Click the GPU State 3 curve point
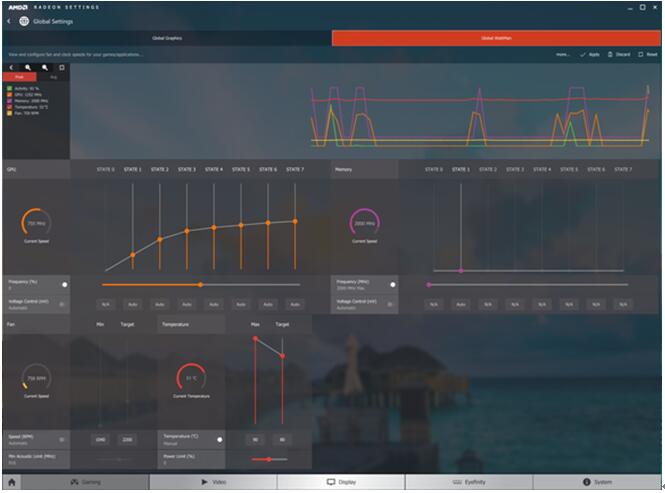The height and width of the screenshot is (493, 665). pyautogui.click(x=187, y=231)
